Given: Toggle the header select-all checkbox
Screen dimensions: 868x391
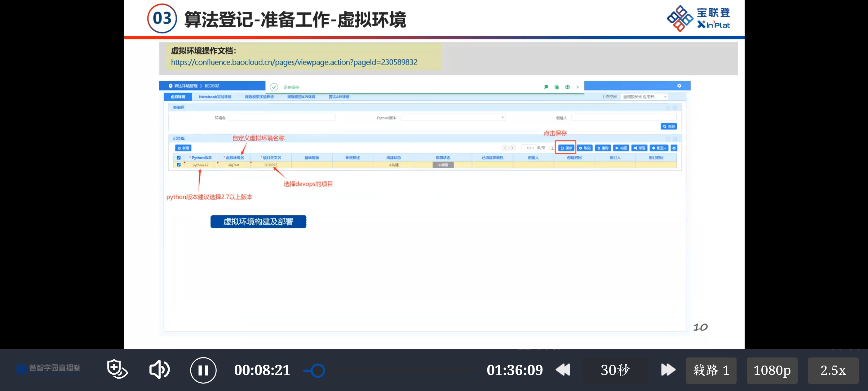Looking at the screenshot, I should point(179,158).
